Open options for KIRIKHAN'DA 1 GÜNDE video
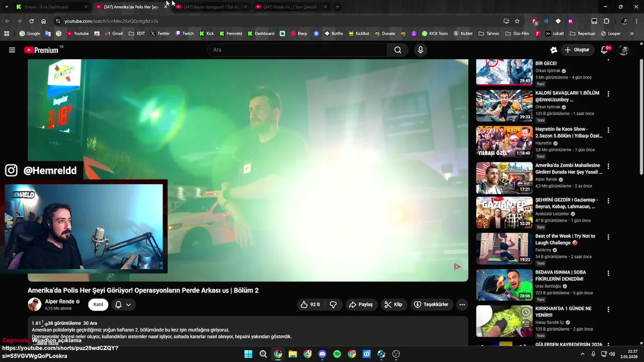644x362 pixels. coord(608,309)
